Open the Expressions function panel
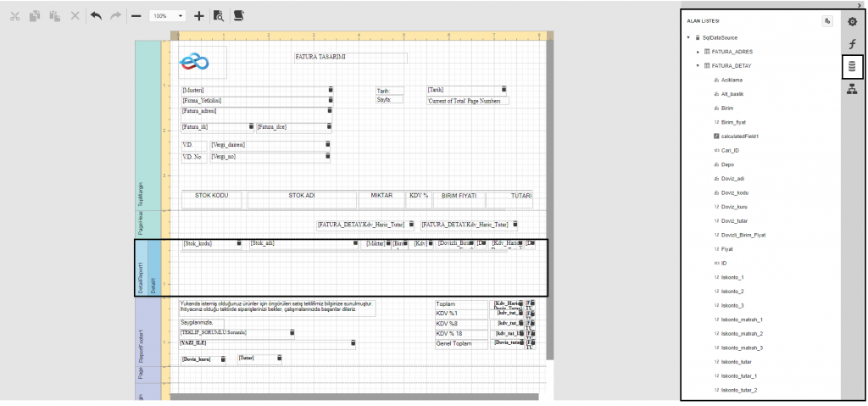This screenshot has height=406, width=868. (x=853, y=44)
